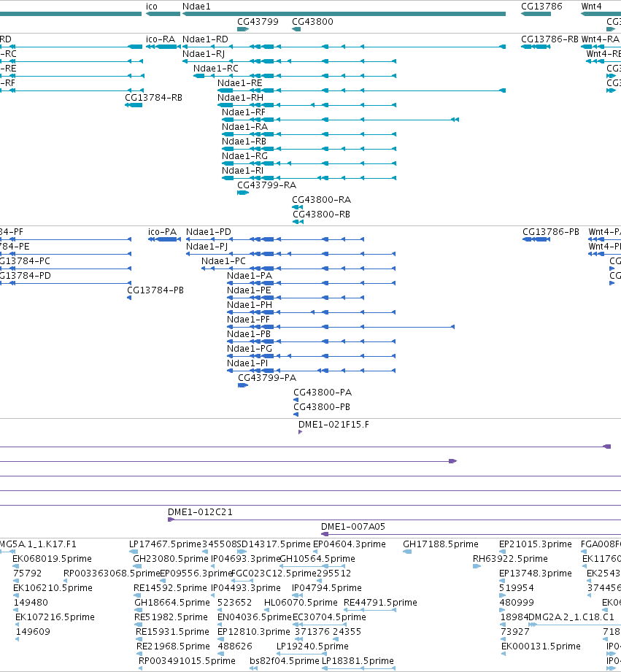
Task: Select EST GH17188.5prime
Action: pyautogui.click(x=441, y=544)
